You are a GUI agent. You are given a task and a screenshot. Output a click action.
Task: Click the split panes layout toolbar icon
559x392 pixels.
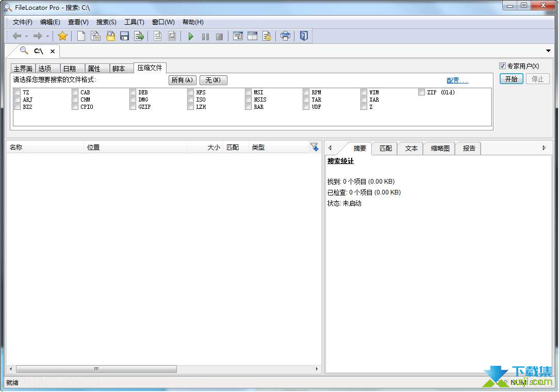(252, 36)
